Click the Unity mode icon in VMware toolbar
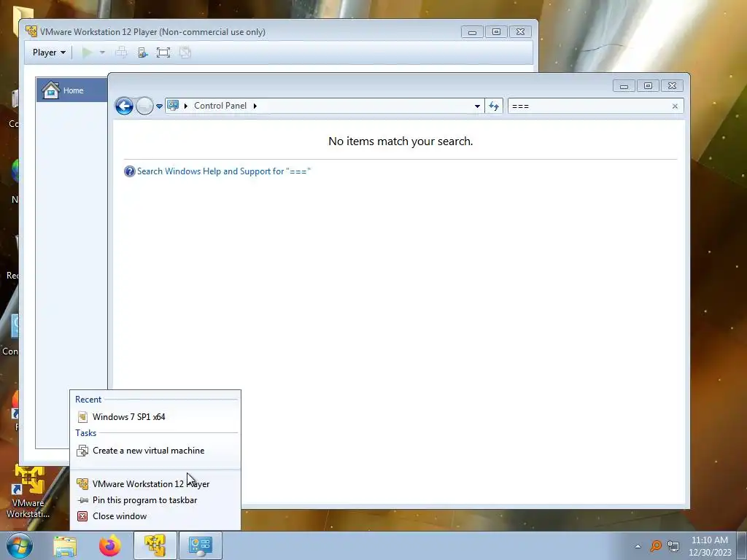The width and height of the screenshot is (747, 560). pos(185,52)
